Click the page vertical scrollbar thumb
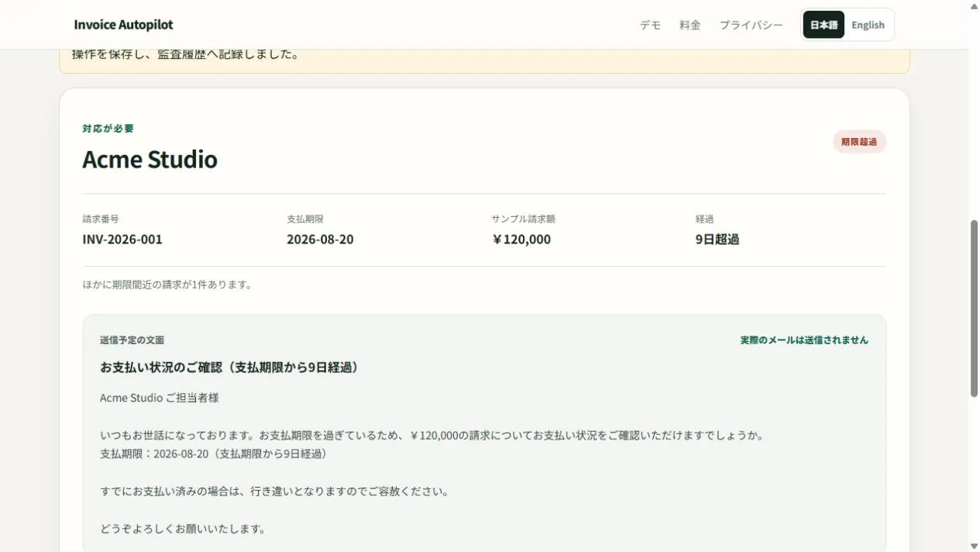Image resolution: width=980 pixels, height=552 pixels. (974, 309)
